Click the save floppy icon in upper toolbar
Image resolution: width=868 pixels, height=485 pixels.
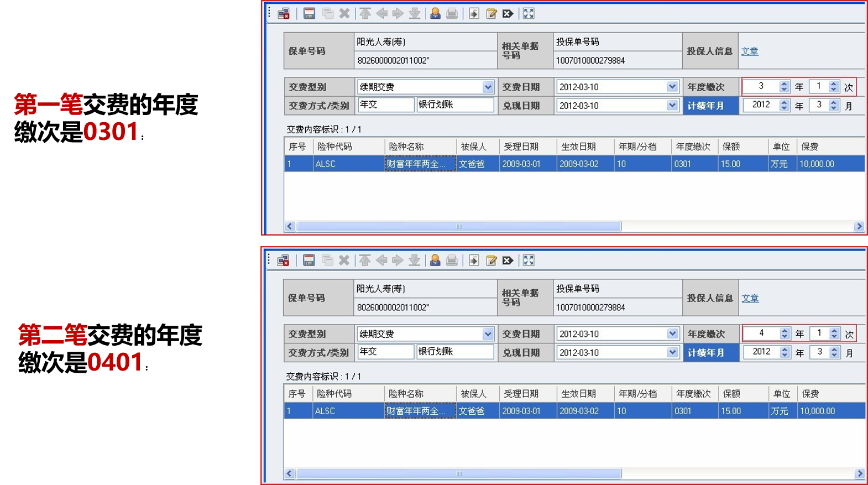point(309,14)
